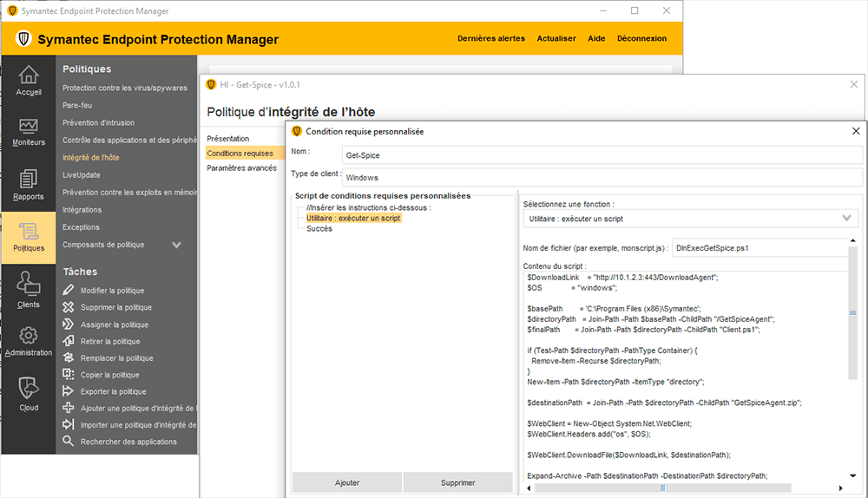
Task: Click the Déconnexion link
Action: [641, 39]
